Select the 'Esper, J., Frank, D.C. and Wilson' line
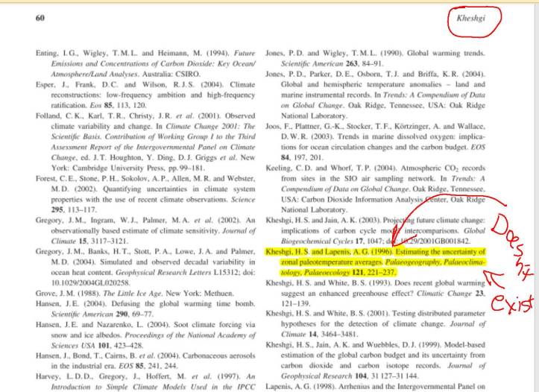Screen dimensions: 539x392 point(145,84)
